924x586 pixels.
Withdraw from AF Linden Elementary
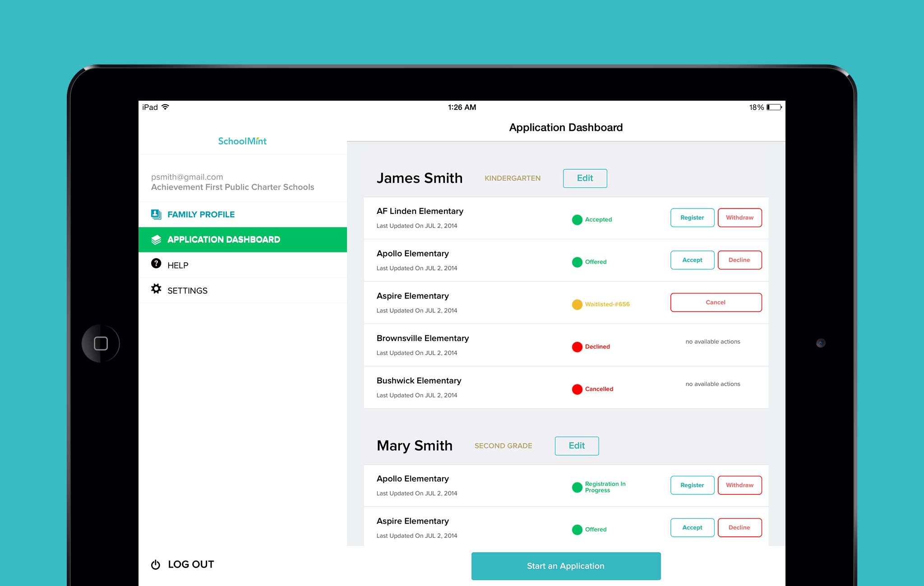tap(739, 218)
